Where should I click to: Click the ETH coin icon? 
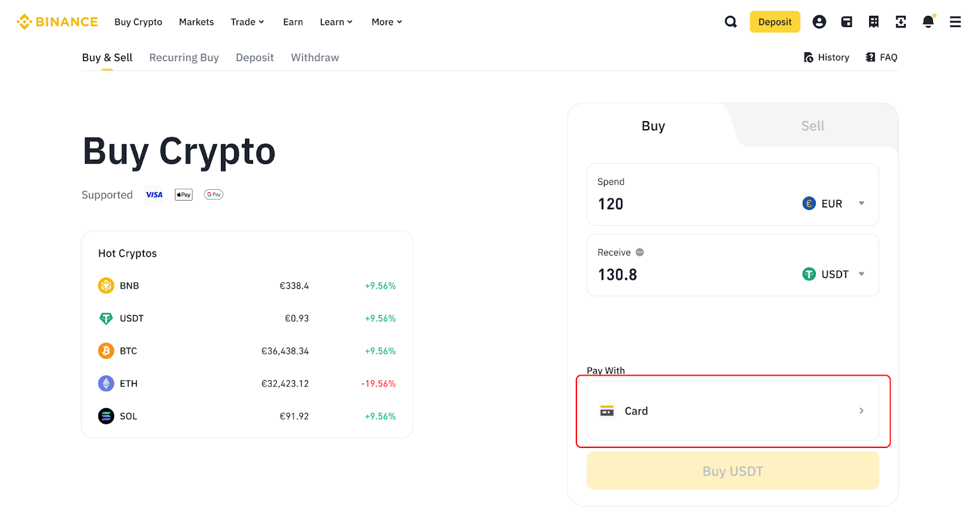click(106, 384)
